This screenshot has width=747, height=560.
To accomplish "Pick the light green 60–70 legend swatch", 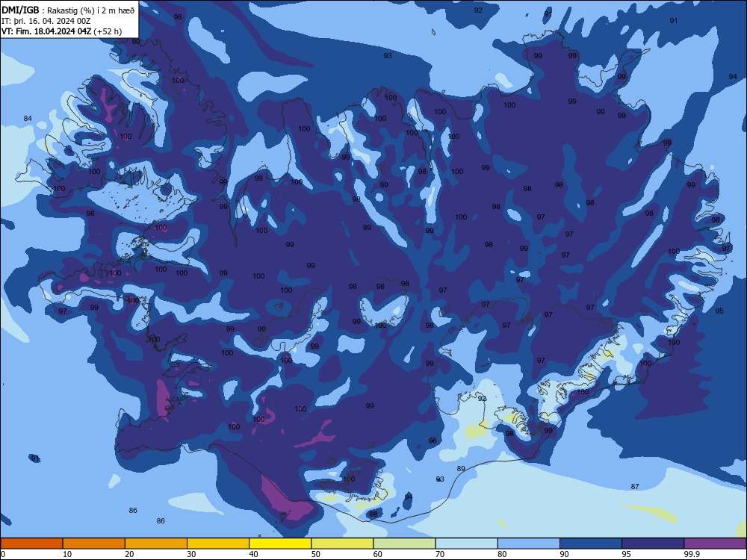I will [x=404, y=544].
